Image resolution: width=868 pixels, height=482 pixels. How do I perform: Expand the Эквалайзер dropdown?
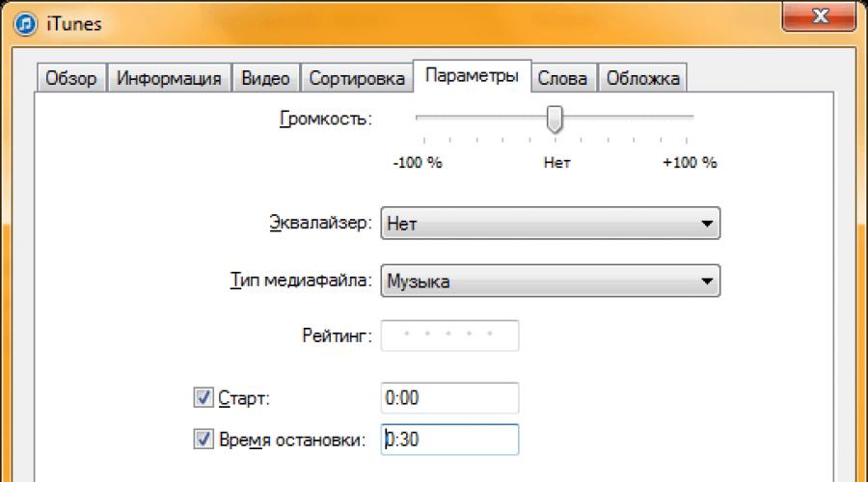551,224
